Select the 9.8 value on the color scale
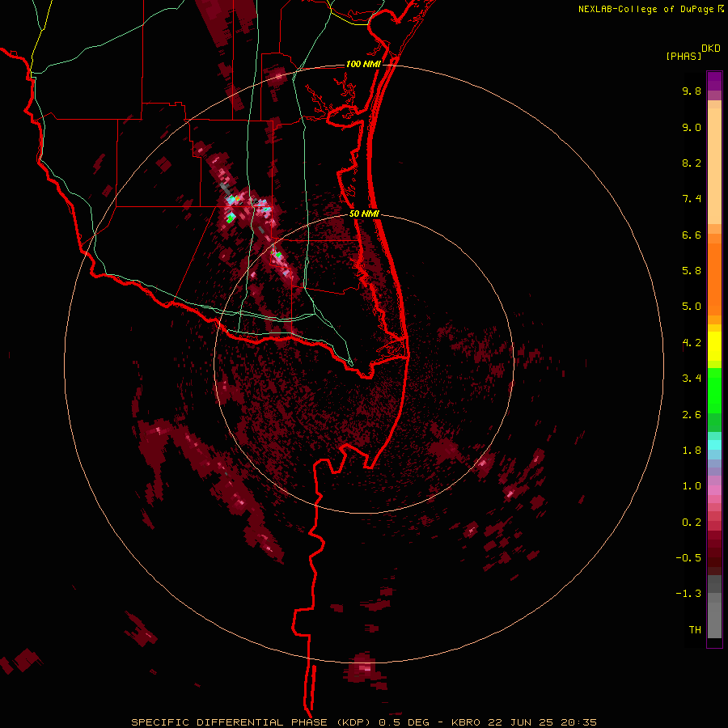This screenshot has height=728, width=728. pyautogui.click(x=692, y=91)
